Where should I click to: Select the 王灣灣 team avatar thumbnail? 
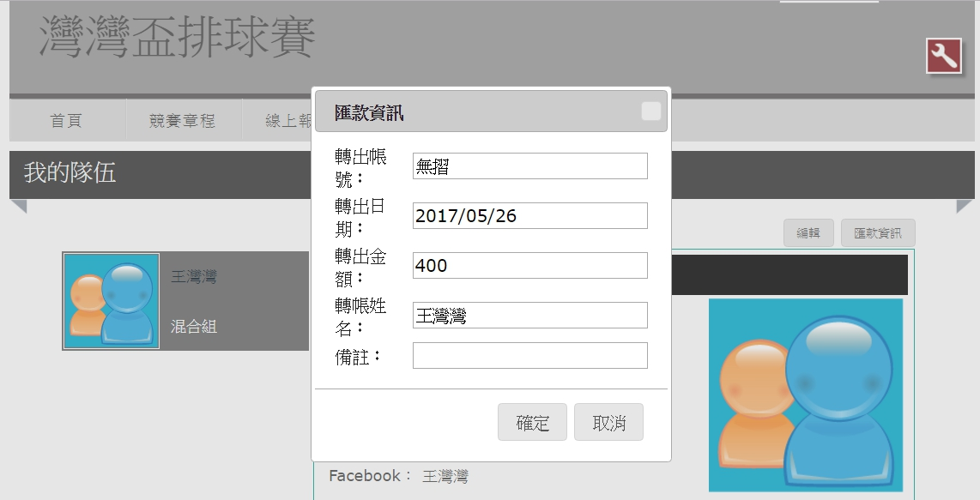(x=112, y=301)
